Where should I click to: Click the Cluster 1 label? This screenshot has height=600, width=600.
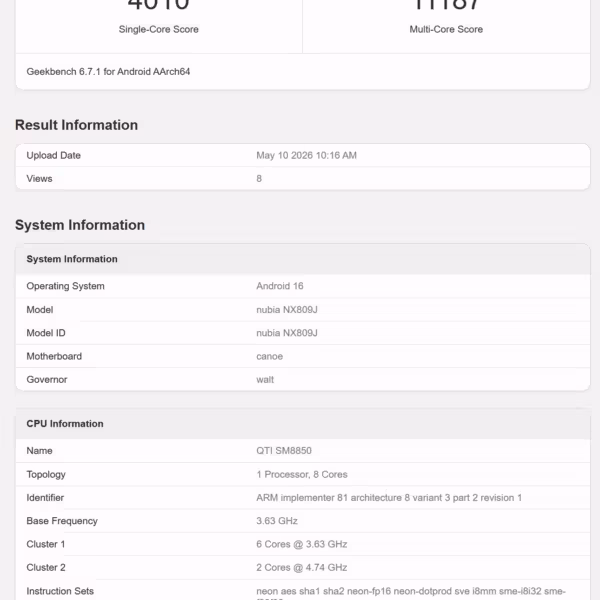coord(46,544)
